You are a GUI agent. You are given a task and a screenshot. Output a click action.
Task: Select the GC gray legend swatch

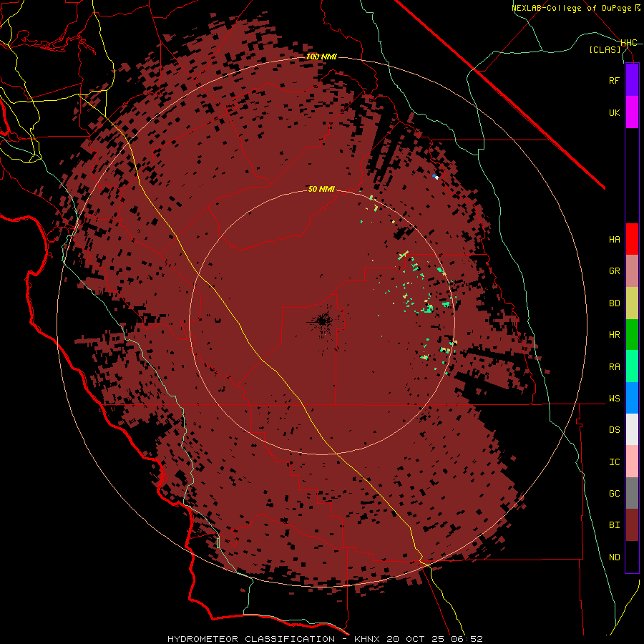[632, 493]
